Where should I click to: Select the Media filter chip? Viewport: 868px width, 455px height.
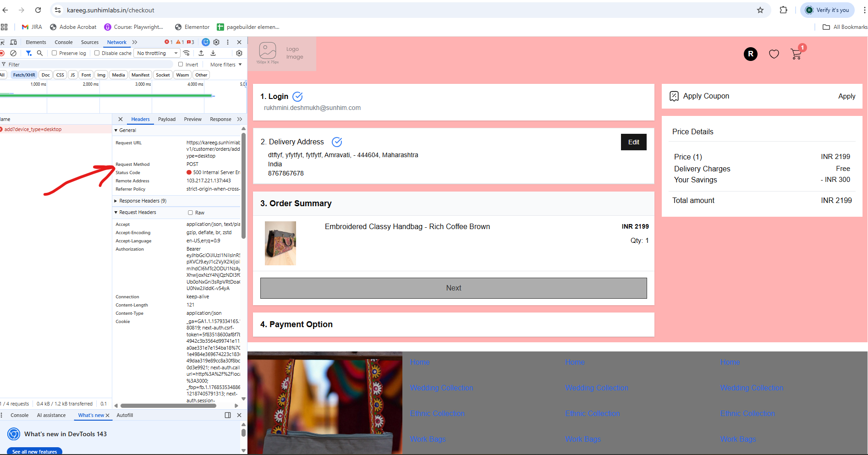118,75
